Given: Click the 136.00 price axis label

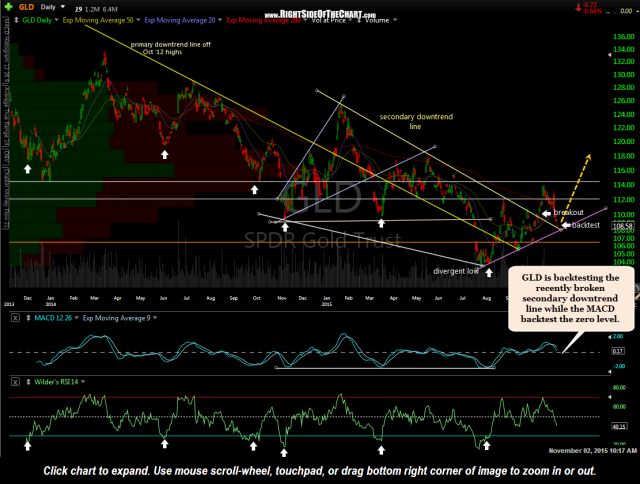Looking at the screenshot, I should pos(624,37).
